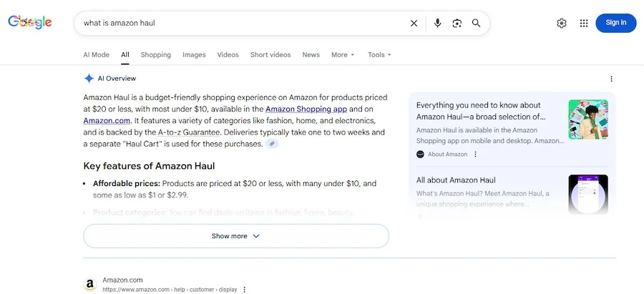The width and height of the screenshot is (644, 294).
Task: Click the amazon.com help customer display URL
Action: (x=170, y=290)
